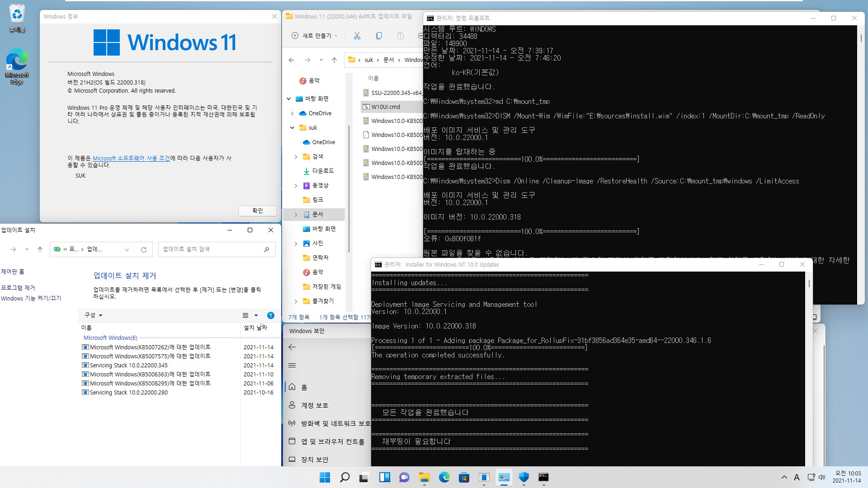Viewport: 868px width, 488px height.
Task: Click 확인 button in Windows 정보 dialog
Action: pyautogui.click(x=257, y=211)
